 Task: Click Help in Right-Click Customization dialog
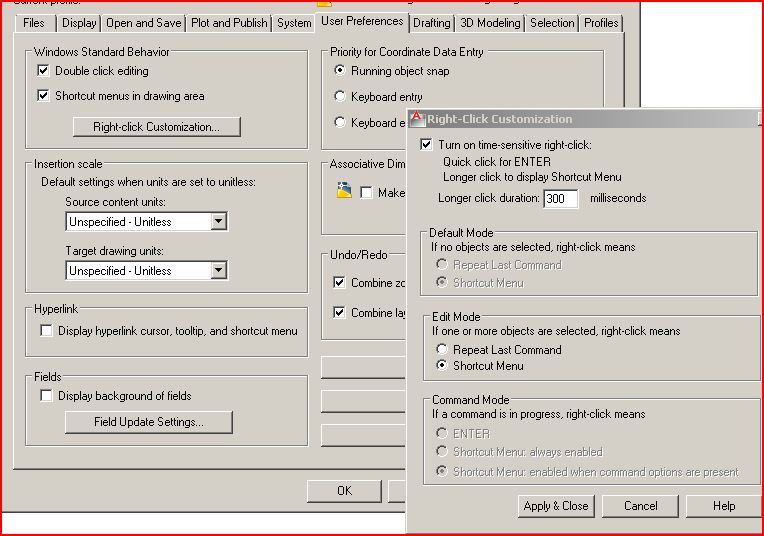[724, 506]
